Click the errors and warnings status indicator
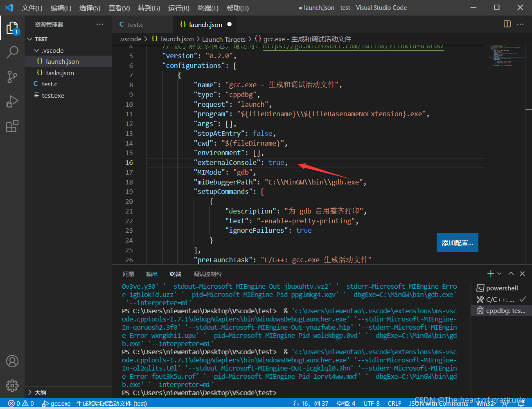This screenshot has width=532, height=409. (x=21, y=403)
